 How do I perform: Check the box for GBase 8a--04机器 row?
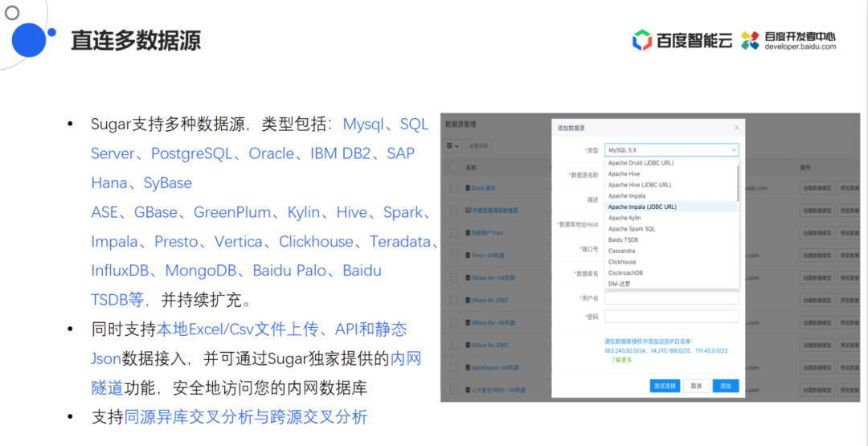click(454, 322)
